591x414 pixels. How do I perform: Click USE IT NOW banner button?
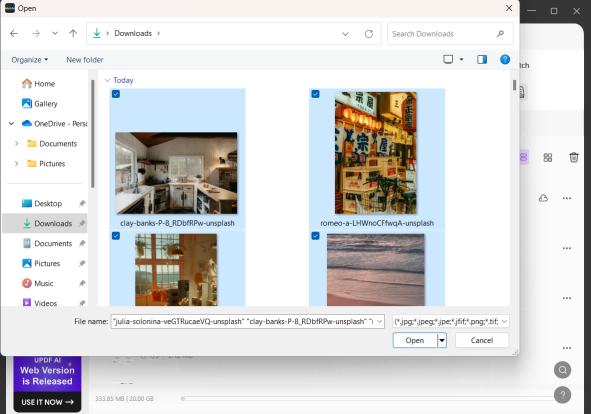(x=47, y=402)
